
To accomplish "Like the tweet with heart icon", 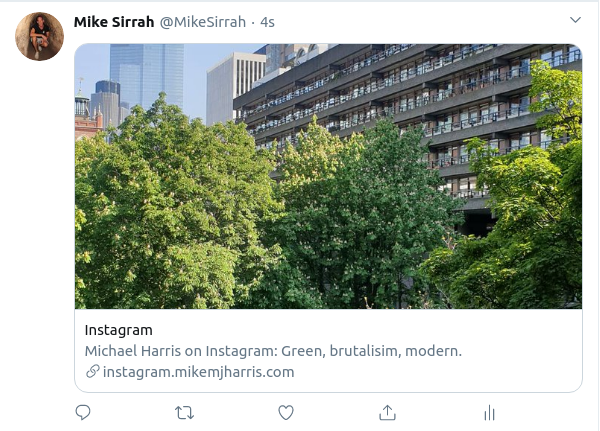I will click(x=286, y=413).
